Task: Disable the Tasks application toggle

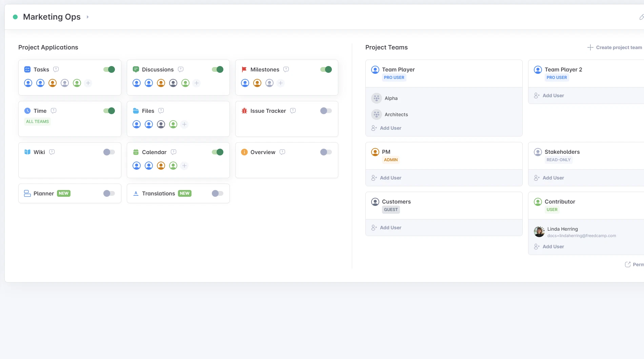Action: [x=109, y=69]
